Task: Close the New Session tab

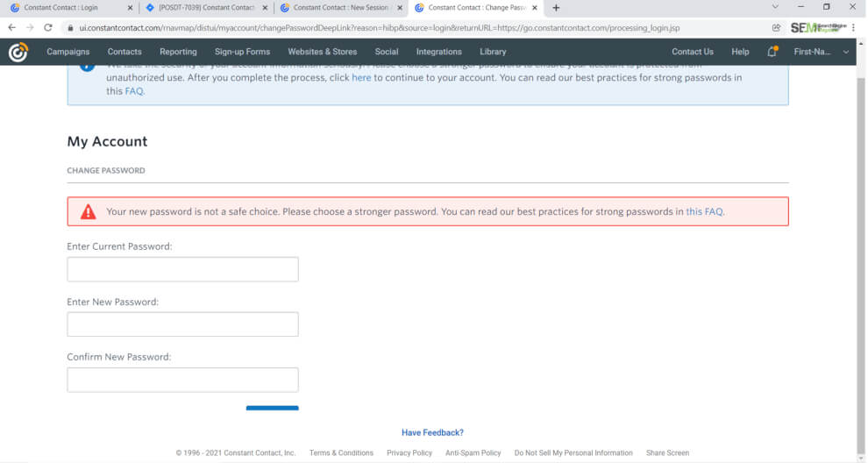Action: pyautogui.click(x=400, y=8)
